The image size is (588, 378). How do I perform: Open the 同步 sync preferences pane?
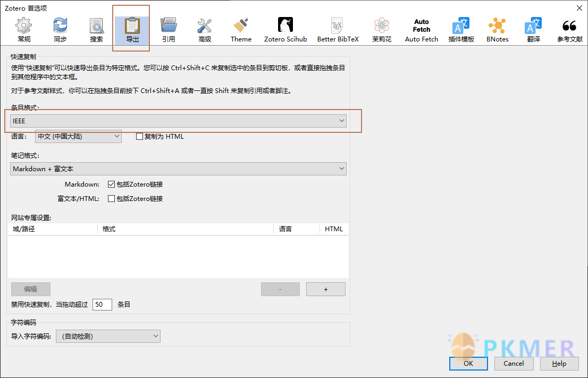[60, 30]
